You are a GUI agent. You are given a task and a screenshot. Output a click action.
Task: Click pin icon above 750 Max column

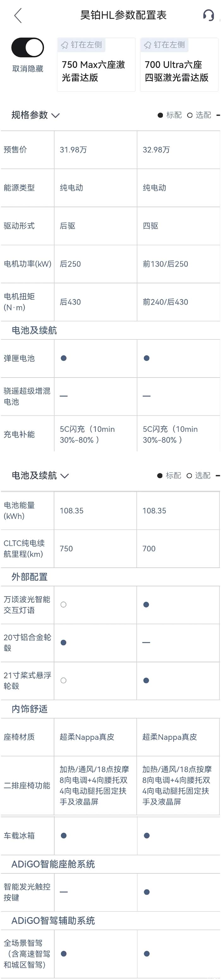pyautogui.click(x=65, y=45)
